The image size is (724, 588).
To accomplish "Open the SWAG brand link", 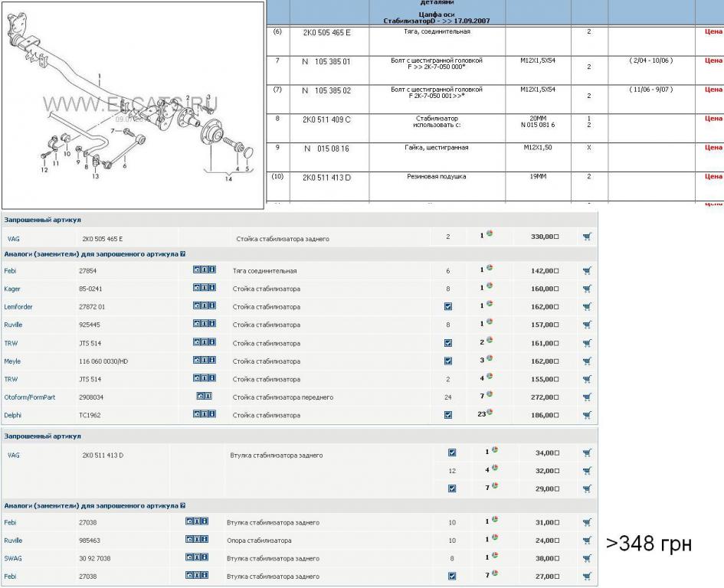I will pos(13,558).
